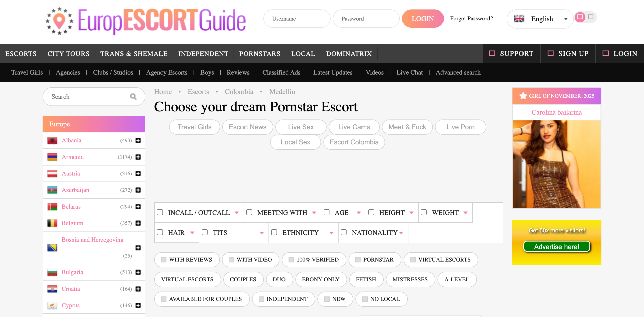
Task: Select PORNSTARS from the main navigation
Action: pos(260,53)
